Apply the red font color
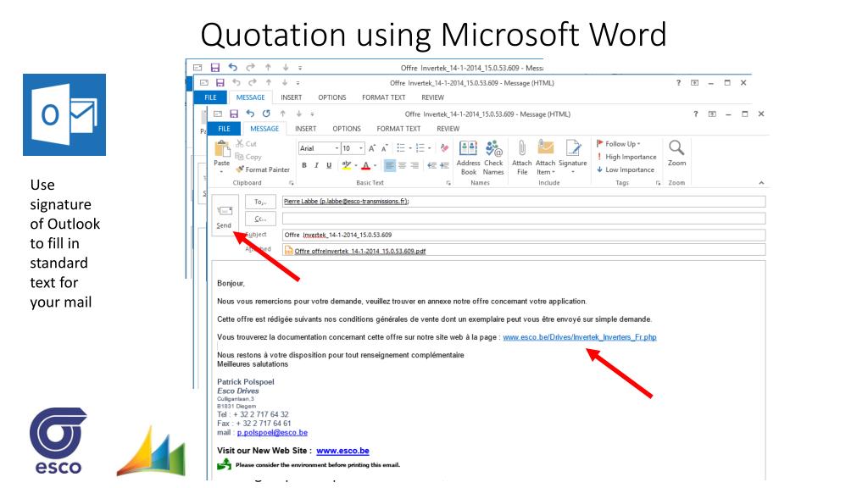868x488 pixels. (365, 165)
